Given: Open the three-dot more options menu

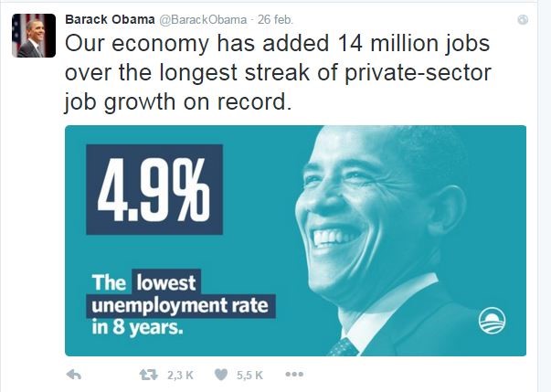Looking at the screenshot, I should coord(294,375).
